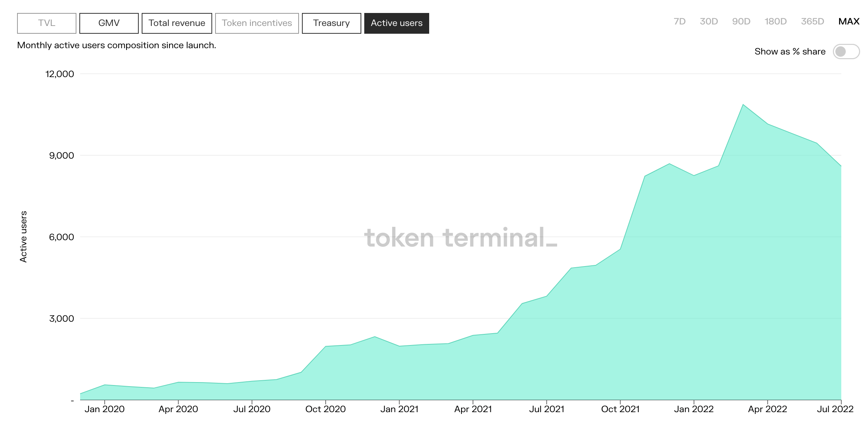Enable the Show as % share toggle
868x424 pixels.
coord(846,52)
